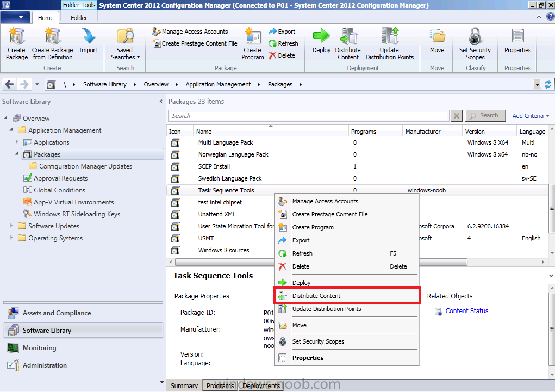The height and width of the screenshot is (392, 555).
Task: Switch to the Folder ribbon tab
Action: [x=79, y=18]
